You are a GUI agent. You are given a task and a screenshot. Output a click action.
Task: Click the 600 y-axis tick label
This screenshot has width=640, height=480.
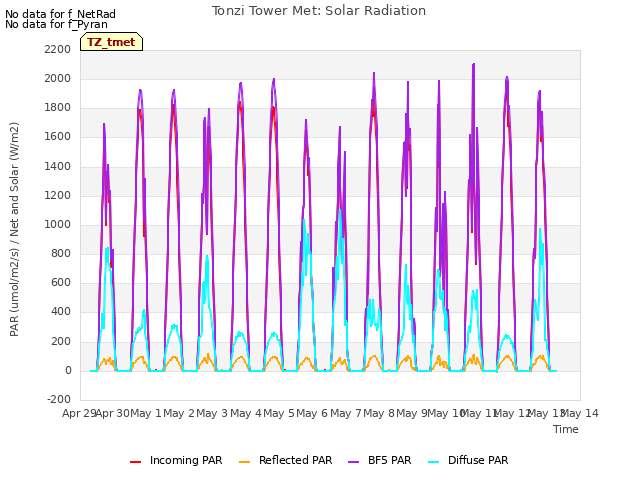pos(61,282)
